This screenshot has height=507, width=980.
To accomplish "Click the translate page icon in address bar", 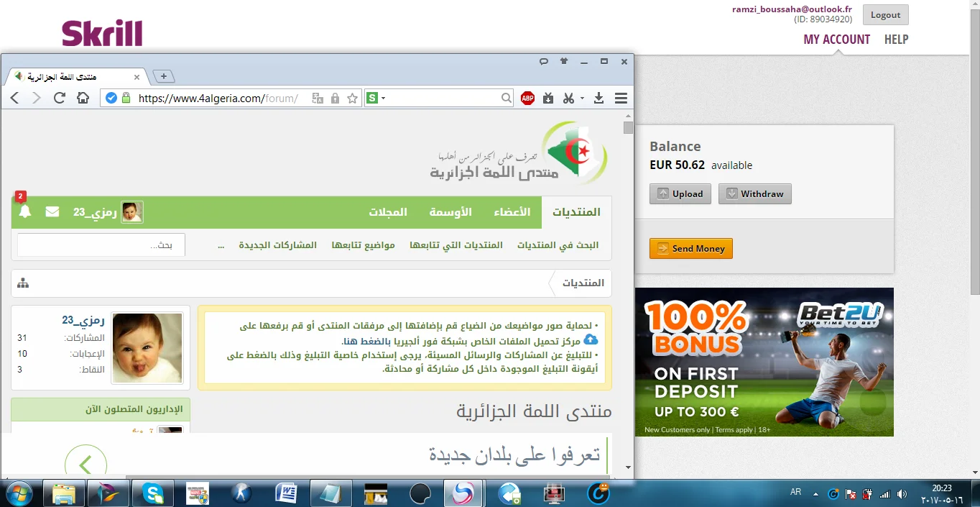I will (318, 98).
